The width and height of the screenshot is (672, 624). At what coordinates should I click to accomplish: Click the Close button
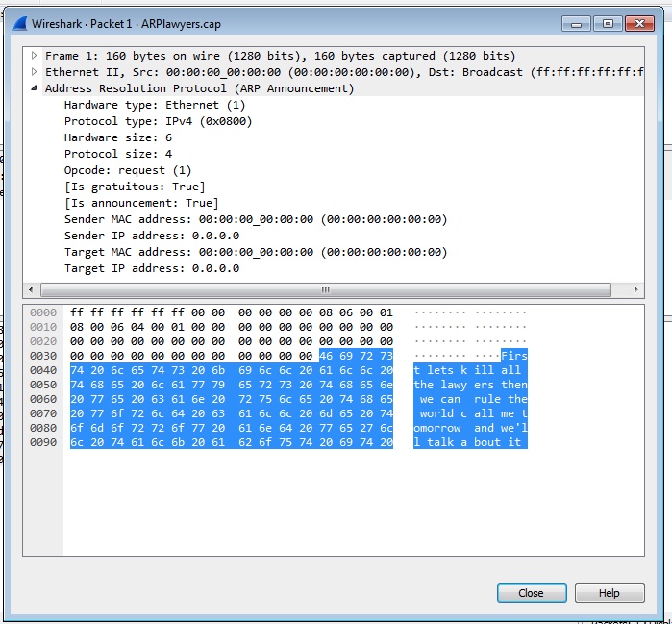[x=532, y=593]
